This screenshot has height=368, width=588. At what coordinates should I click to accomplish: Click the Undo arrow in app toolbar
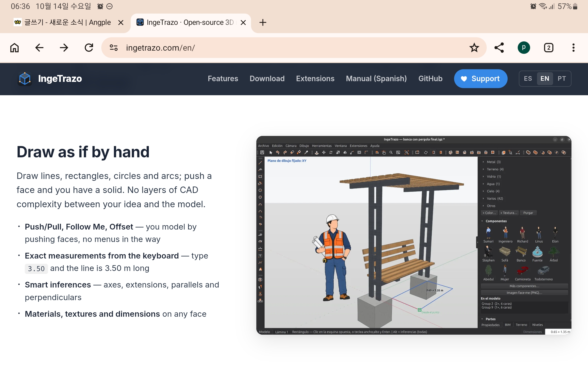click(x=277, y=152)
